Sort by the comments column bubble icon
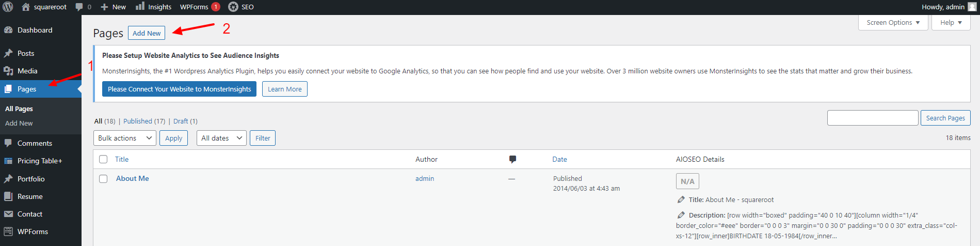 tap(512, 159)
